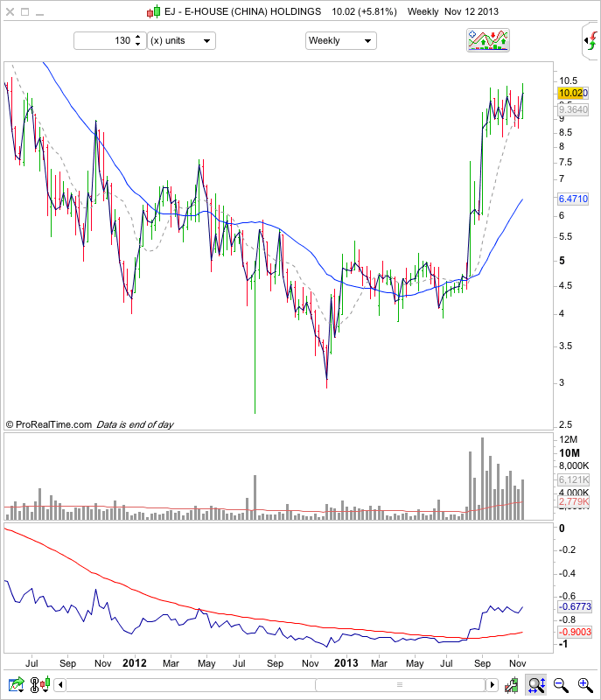
Task: Click the red-green candlestick icon in title
Action: (154, 11)
